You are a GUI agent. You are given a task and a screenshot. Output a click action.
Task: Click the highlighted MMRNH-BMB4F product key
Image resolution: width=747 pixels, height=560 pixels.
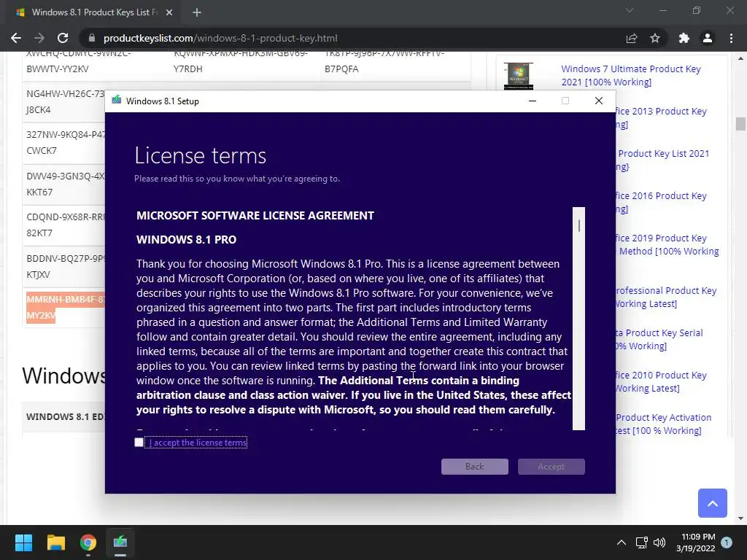coord(66,308)
